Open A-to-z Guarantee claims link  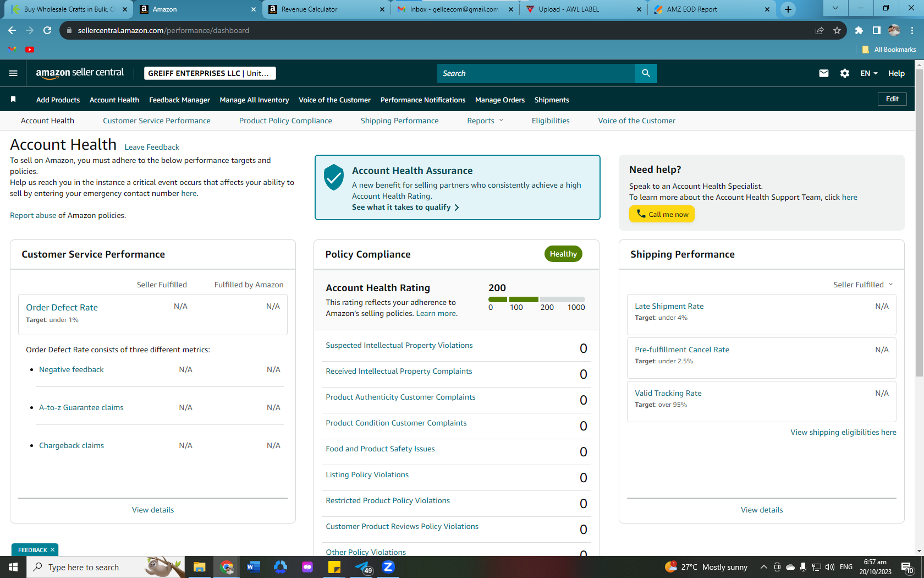click(x=81, y=407)
